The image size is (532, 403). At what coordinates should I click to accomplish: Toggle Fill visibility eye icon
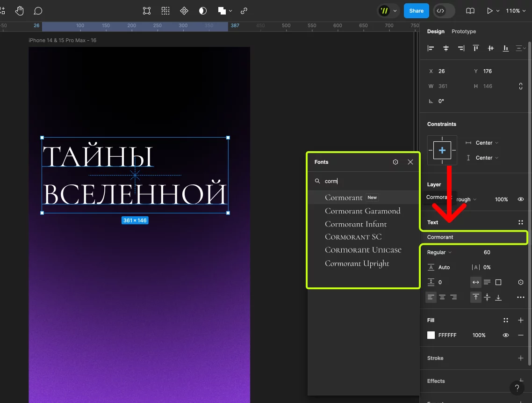[x=505, y=335]
